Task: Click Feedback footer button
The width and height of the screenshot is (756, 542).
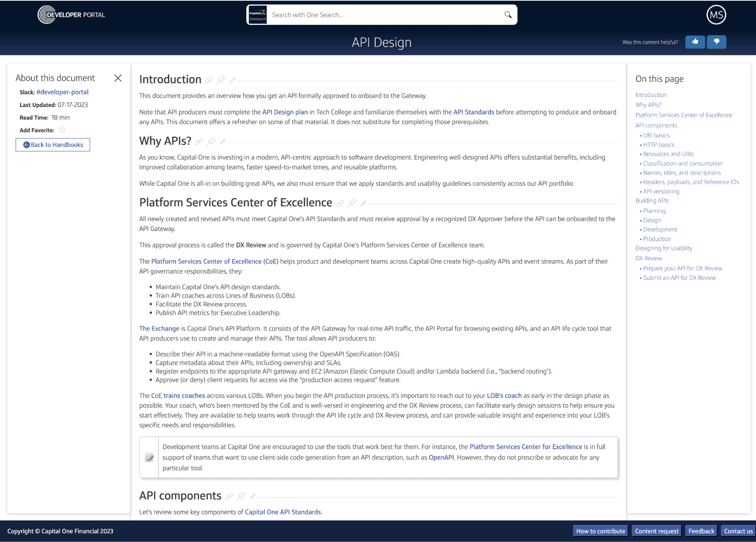Action: click(x=701, y=531)
